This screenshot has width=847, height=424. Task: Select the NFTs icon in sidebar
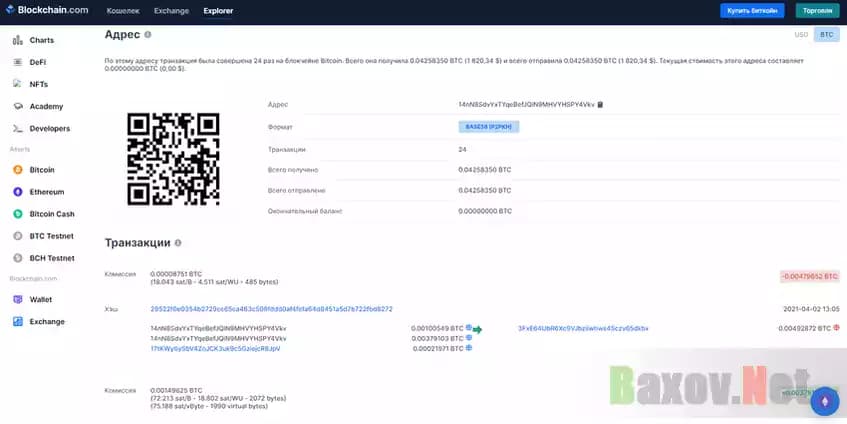pyautogui.click(x=18, y=84)
